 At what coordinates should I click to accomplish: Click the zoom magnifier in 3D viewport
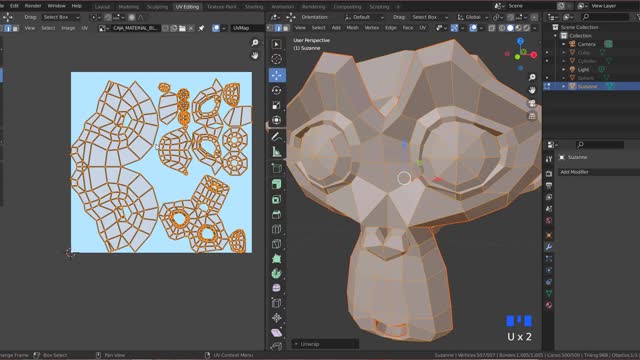click(x=532, y=77)
